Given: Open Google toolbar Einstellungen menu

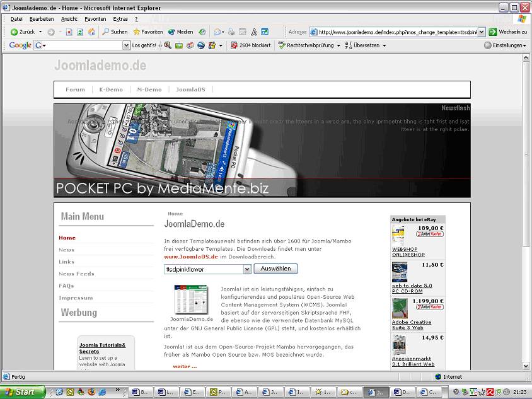Looking at the screenshot, I should [505, 45].
